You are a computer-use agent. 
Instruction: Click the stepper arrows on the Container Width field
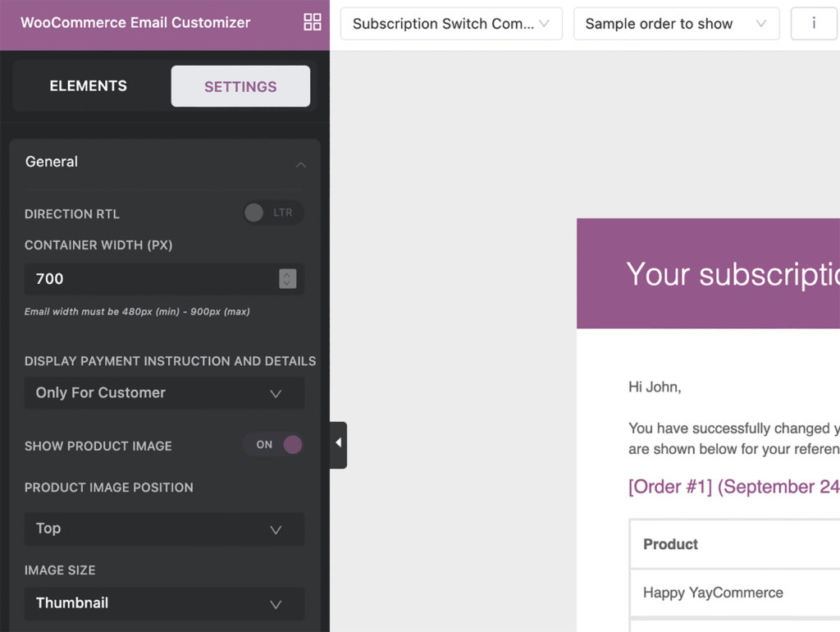click(286, 279)
